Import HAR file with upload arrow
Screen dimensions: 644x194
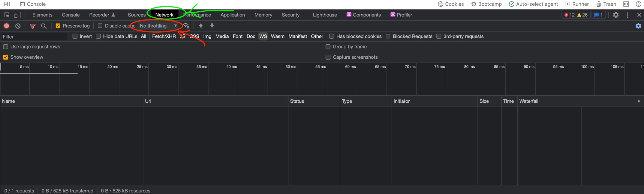tap(201, 26)
